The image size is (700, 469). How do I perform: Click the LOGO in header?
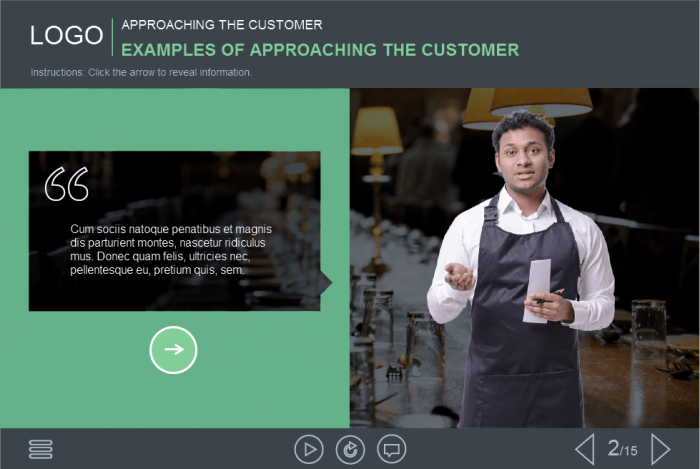pos(67,35)
